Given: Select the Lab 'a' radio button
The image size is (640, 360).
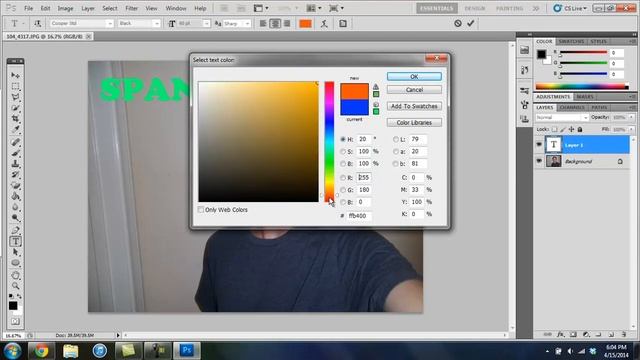Looking at the screenshot, I should point(396,151).
